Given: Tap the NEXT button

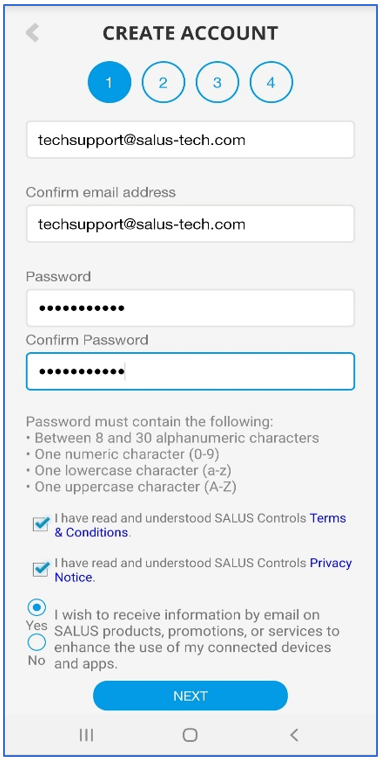Looking at the screenshot, I should [190, 695].
